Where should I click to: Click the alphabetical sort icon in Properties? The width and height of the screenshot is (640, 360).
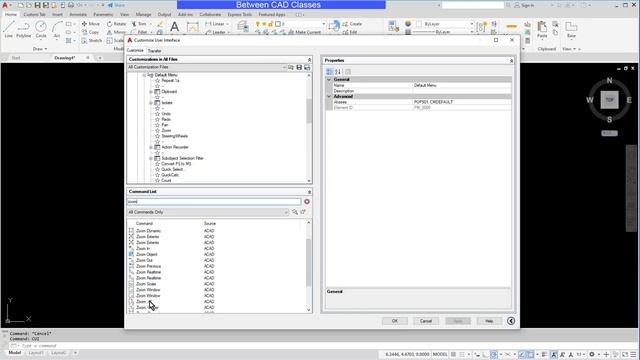[338, 72]
